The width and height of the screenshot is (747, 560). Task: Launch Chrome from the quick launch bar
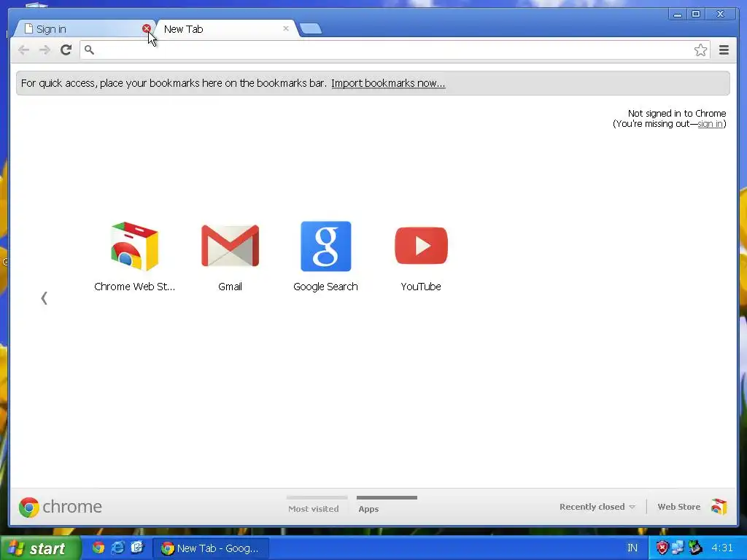[x=98, y=548]
